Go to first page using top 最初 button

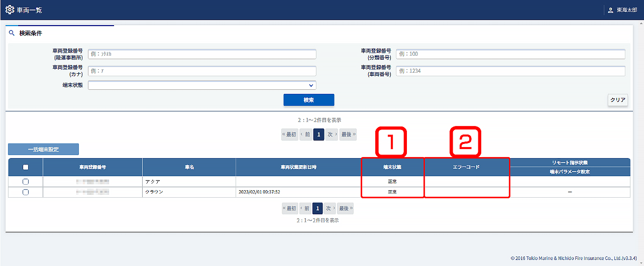pyautogui.click(x=289, y=135)
